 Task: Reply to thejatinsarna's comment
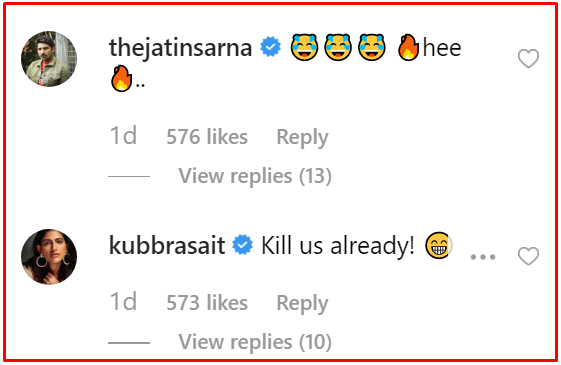(x=302, y=137)
